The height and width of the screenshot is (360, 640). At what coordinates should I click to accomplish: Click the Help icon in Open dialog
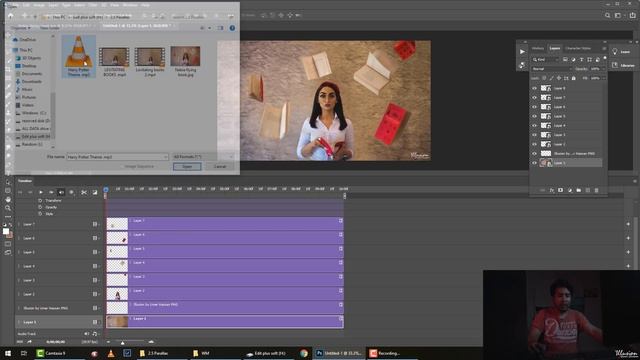coord(232,28)
